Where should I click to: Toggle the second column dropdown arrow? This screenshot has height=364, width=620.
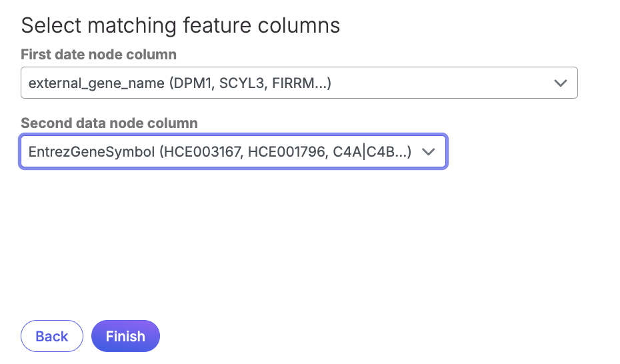429,152
